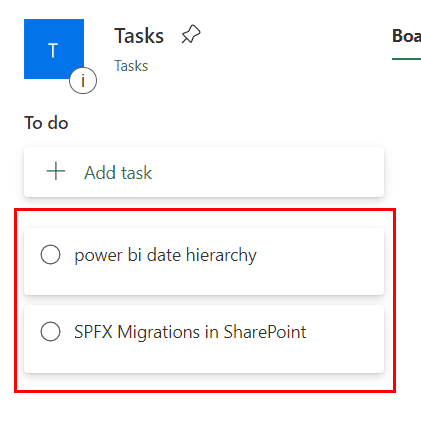Click the blue T plan tile
421x427 pixels.
[x=54, y=49]
